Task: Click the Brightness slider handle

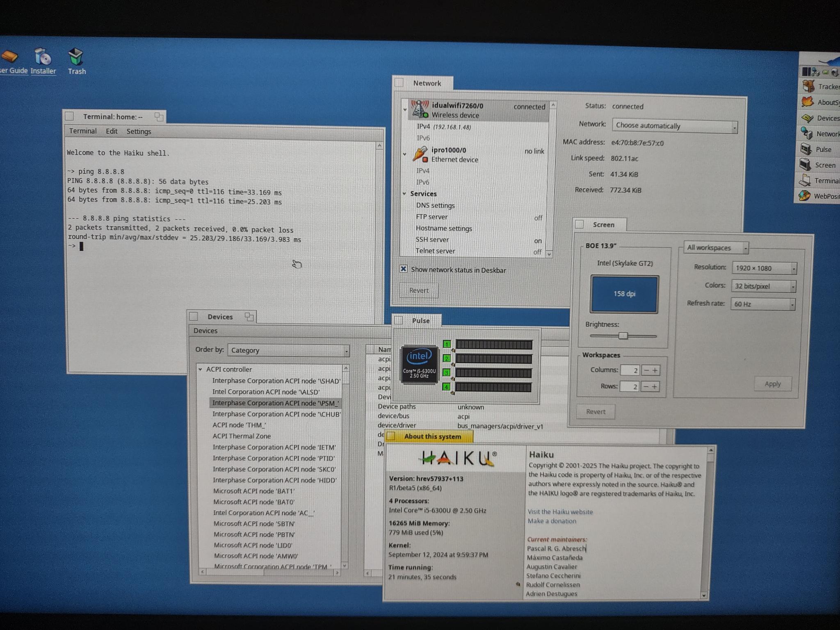Action: click(623, 336)
